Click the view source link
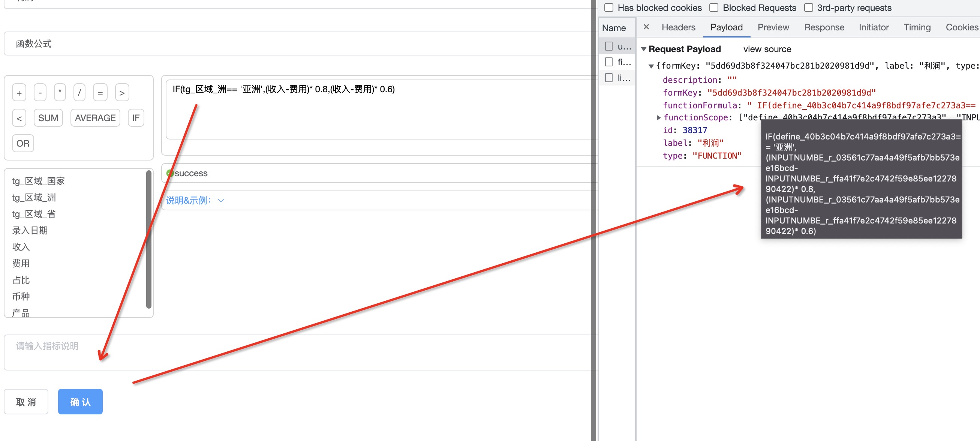The height and width of the screenshot is (441, 980). pyautogui.click(x=767, y=49)
